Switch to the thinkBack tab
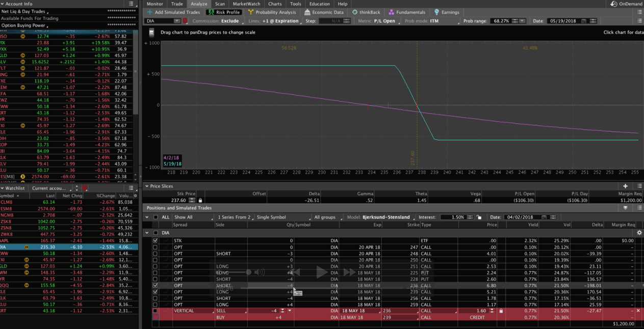Image resolution: width=644 pixels, height=329 pixels. click(366, 12)
